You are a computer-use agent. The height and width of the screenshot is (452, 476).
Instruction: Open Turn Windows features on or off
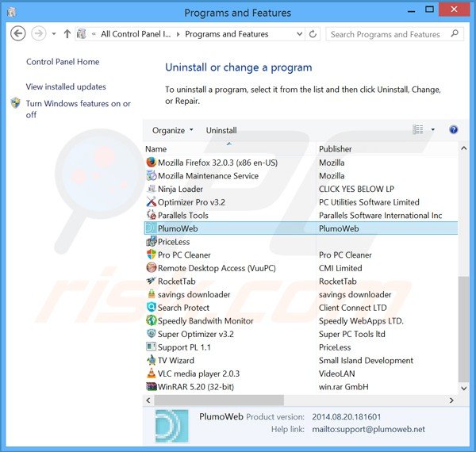tap(79, 109)
